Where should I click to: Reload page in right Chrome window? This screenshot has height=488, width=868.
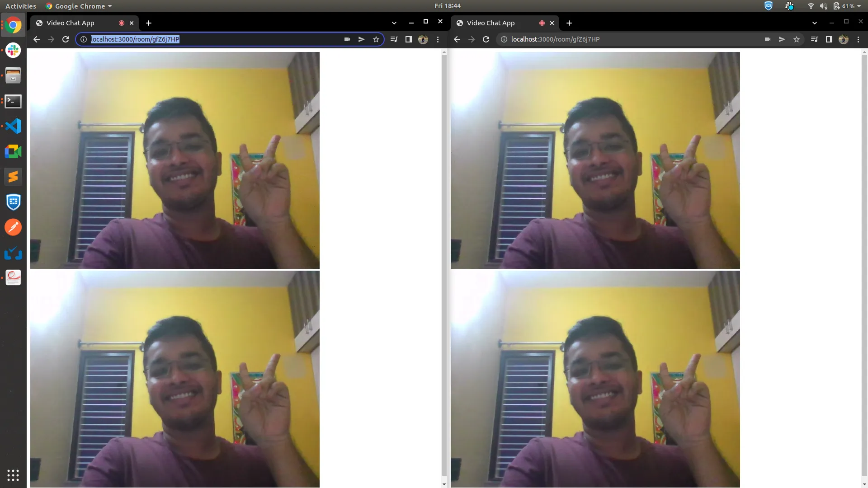[486, 39]
